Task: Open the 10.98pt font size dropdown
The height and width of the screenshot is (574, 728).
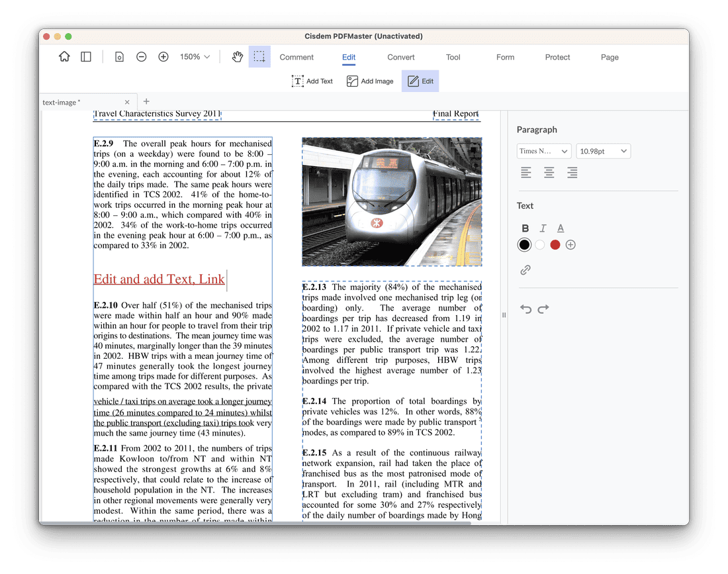Action: tap(603, 151)
